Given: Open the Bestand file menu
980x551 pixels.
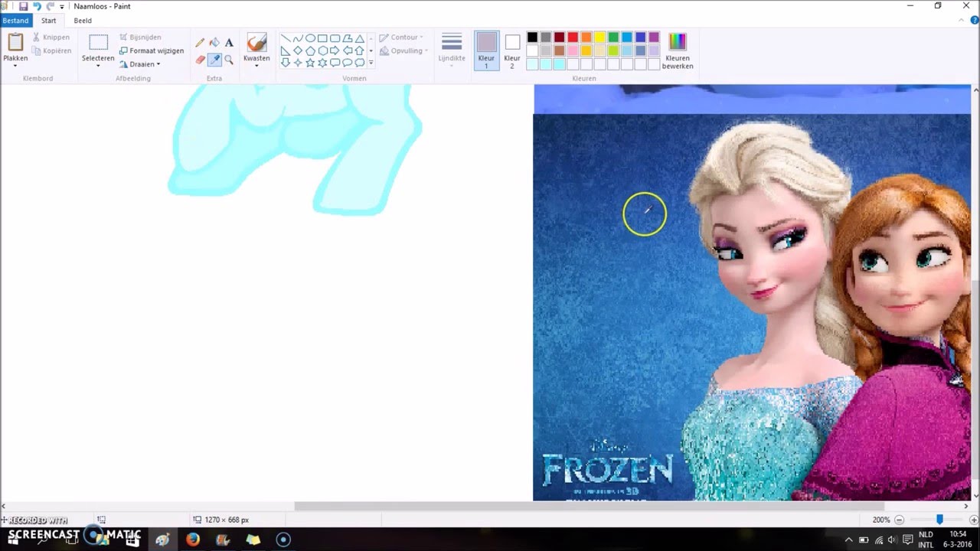Looking at the screenshot, I should [15, 21].
